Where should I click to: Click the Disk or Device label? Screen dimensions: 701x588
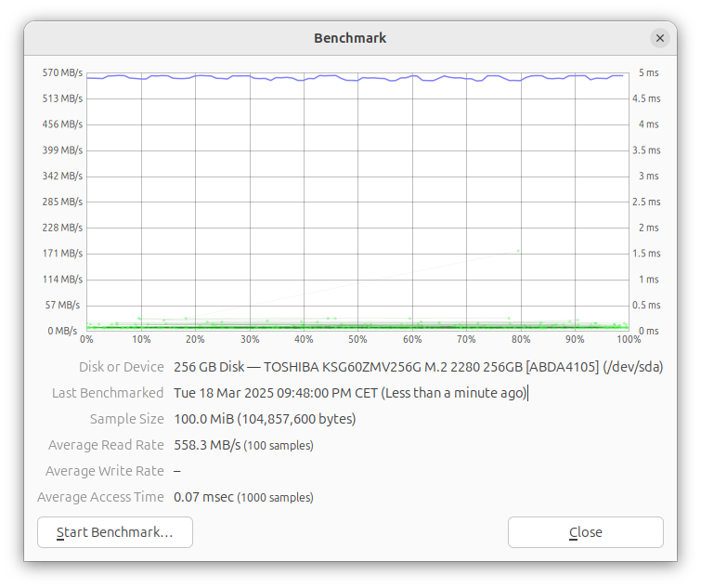point(122,367)
